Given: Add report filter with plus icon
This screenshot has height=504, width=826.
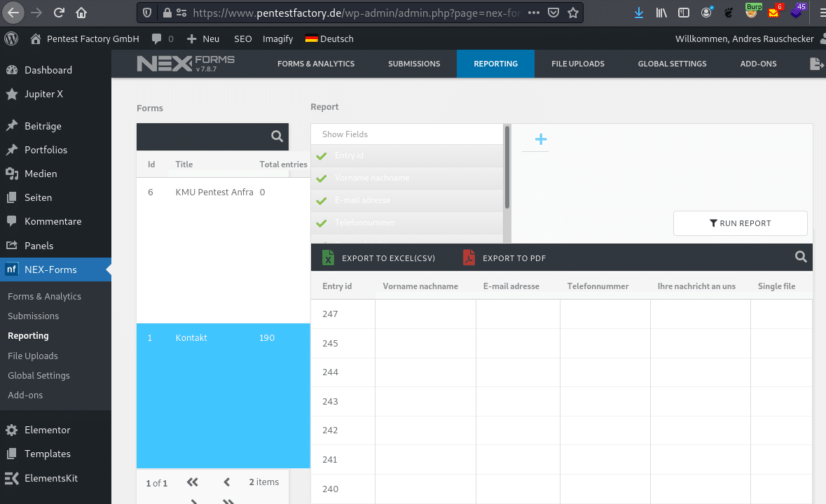Looking at the screenshot, I should point(541,139).
